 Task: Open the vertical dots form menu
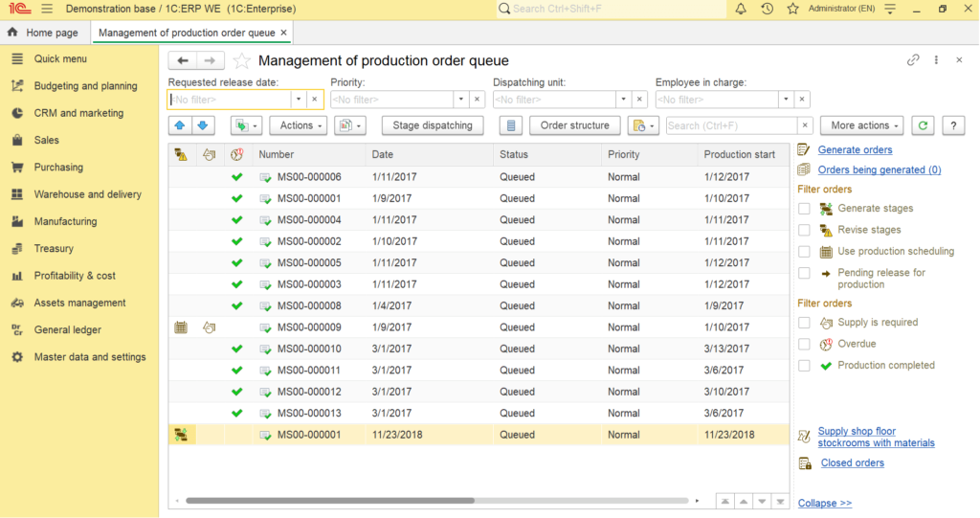(x=936, y=60)
